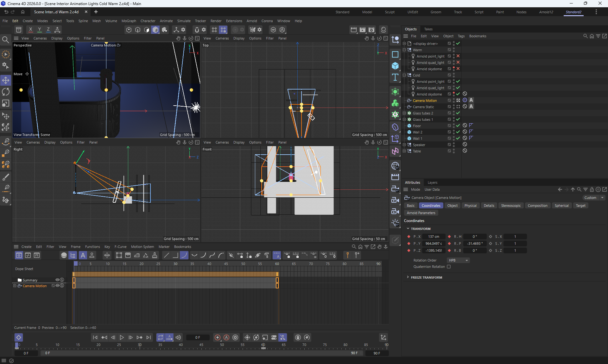Enable the Quaternion Rotation checkbox
The image size is (608, 364).
click(x=449, y=267)
